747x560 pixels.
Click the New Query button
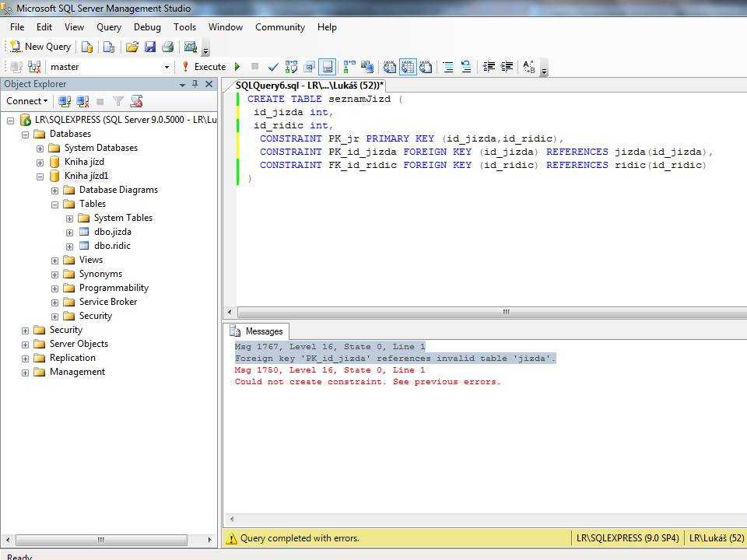pyautogui.click(x=41, y=47)
